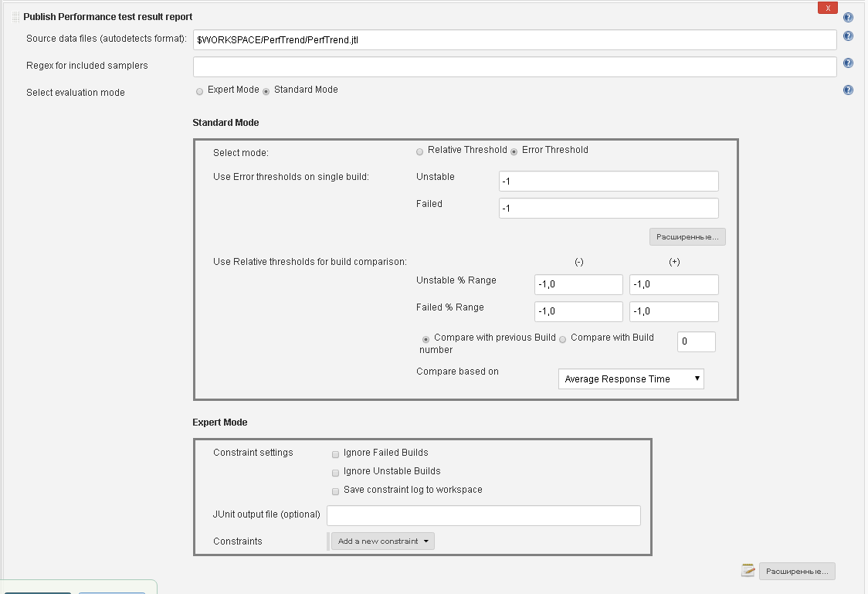The image size is (868, 594).
Task: Click the Expert Mode section heading
Action: click(220, 423)
